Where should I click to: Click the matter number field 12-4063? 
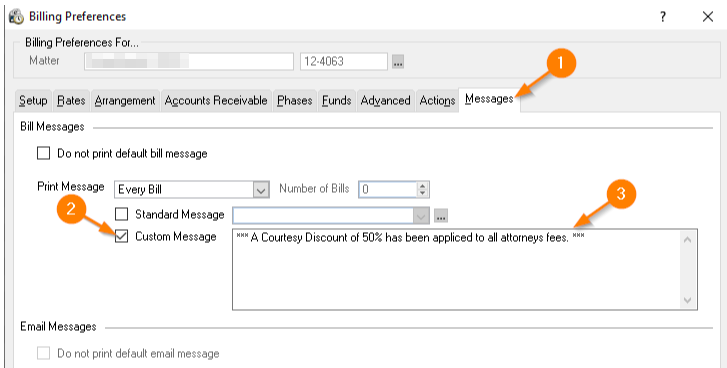point(344,61)
